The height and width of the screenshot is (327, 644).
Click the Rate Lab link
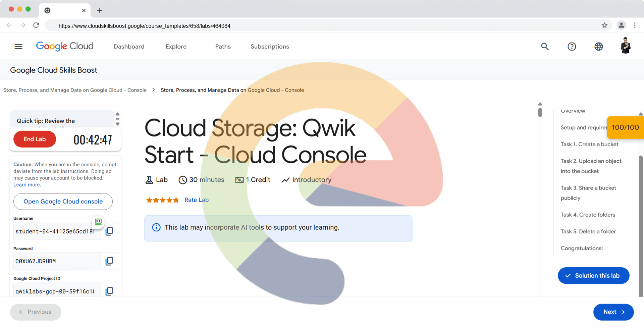pyautogui.click(x=196, y=200)
